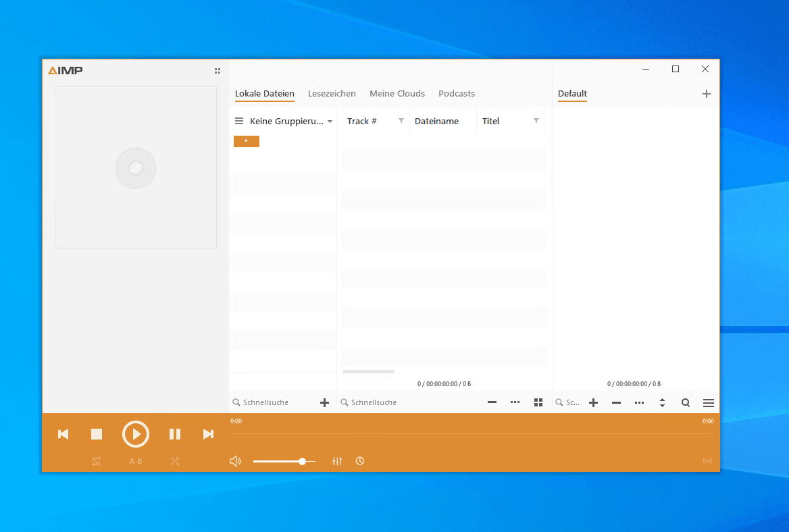Toggle shuffle playback mode
This screenshot has width=789, height=532.
pos(175,461)
